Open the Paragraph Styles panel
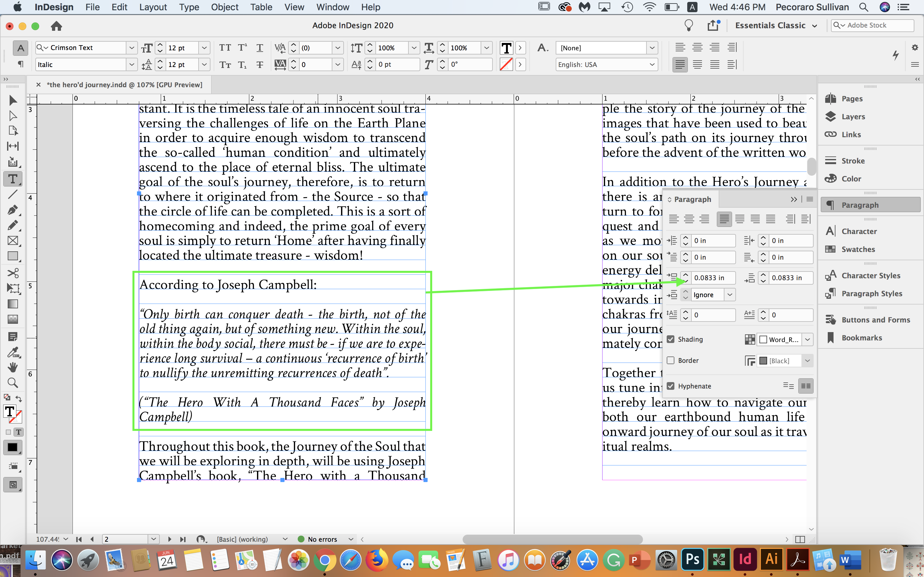The height and width of the screenshot is (577, 924). click(870, 293)
